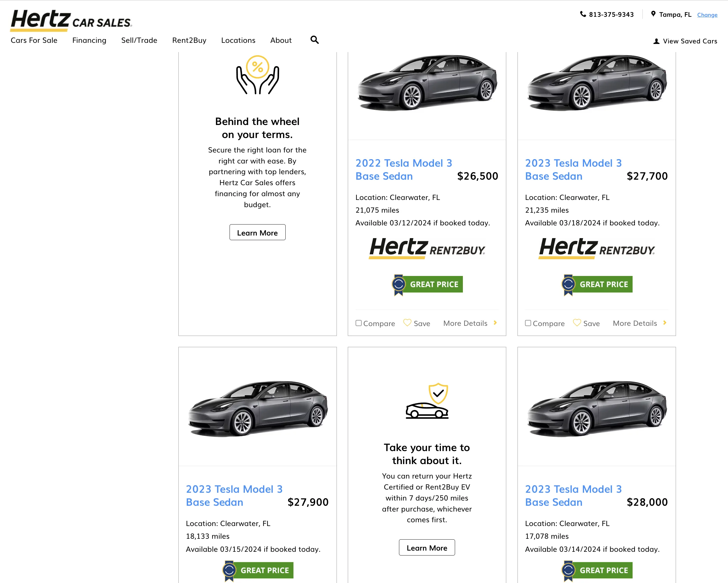Click the Great Price badge on the $26,500 Tesla
Viewport: 728px width, 583px height.
pyautogui.click(x=427, y=285)
